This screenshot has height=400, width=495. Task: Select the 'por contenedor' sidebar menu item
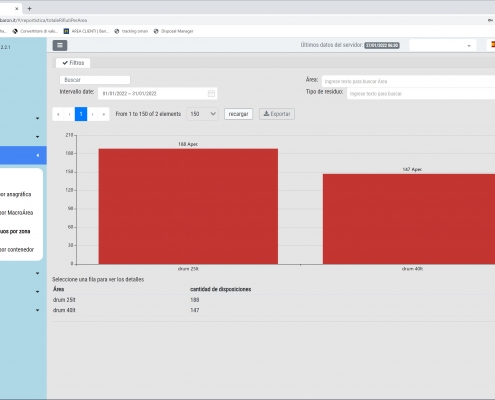pos(17,250)
